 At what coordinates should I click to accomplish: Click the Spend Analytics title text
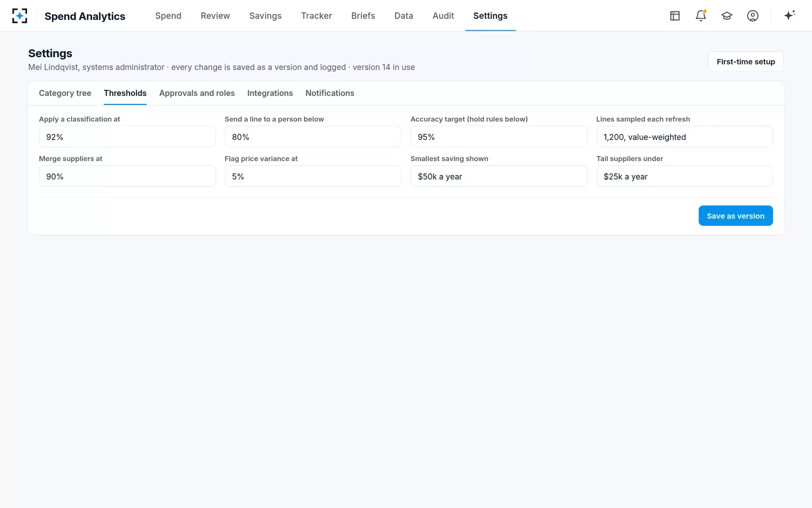(85, 16)
